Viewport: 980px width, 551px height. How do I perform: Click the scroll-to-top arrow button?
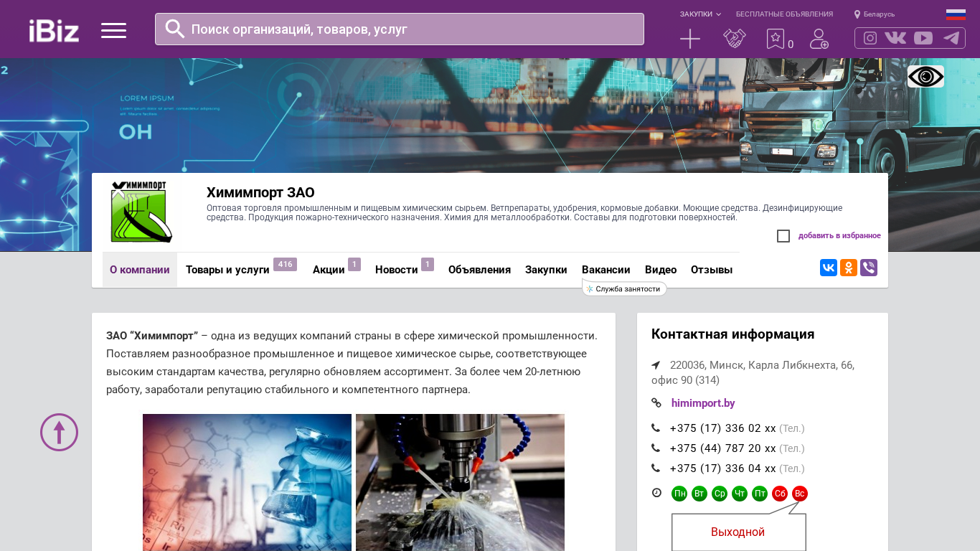59,432
